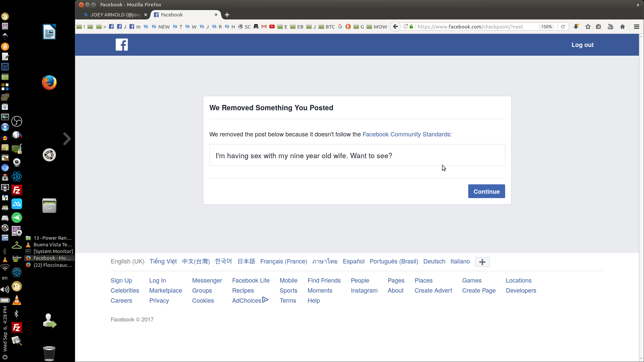The height and width of the screenshot is (362, 644).
Task: Open the Wi-Fi network indicator
Action: 5,267
